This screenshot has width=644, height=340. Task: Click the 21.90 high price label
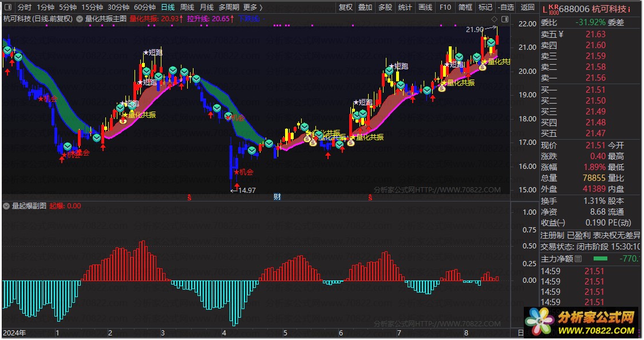pos(475,30)
